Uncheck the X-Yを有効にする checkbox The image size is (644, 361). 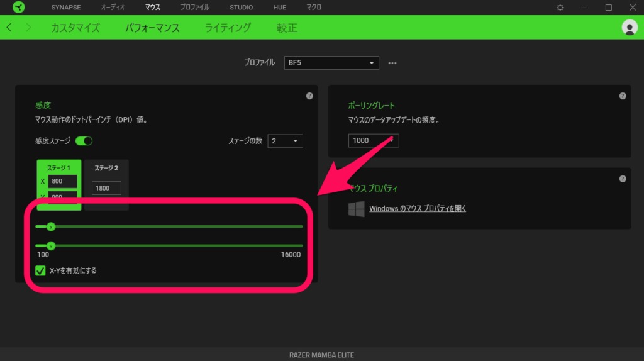40,270
